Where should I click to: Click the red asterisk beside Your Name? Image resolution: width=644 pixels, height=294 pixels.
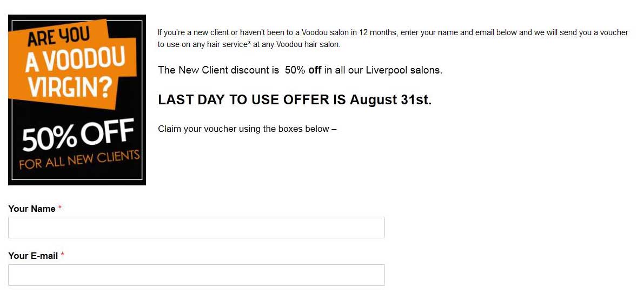(x=60, y=208)
